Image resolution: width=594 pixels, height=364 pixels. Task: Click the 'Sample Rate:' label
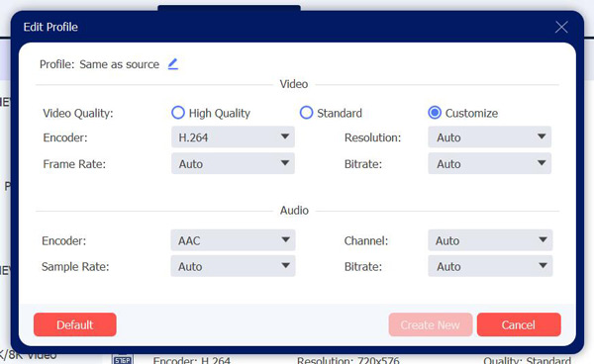(75, 267)
